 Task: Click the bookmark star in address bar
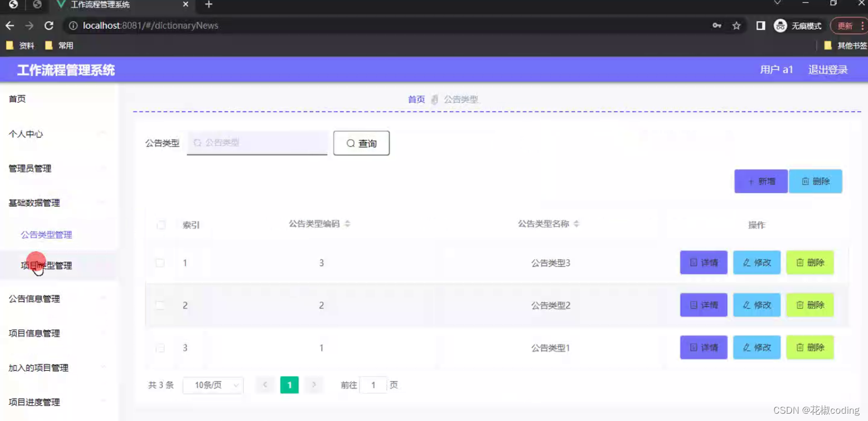pos(736,25)
